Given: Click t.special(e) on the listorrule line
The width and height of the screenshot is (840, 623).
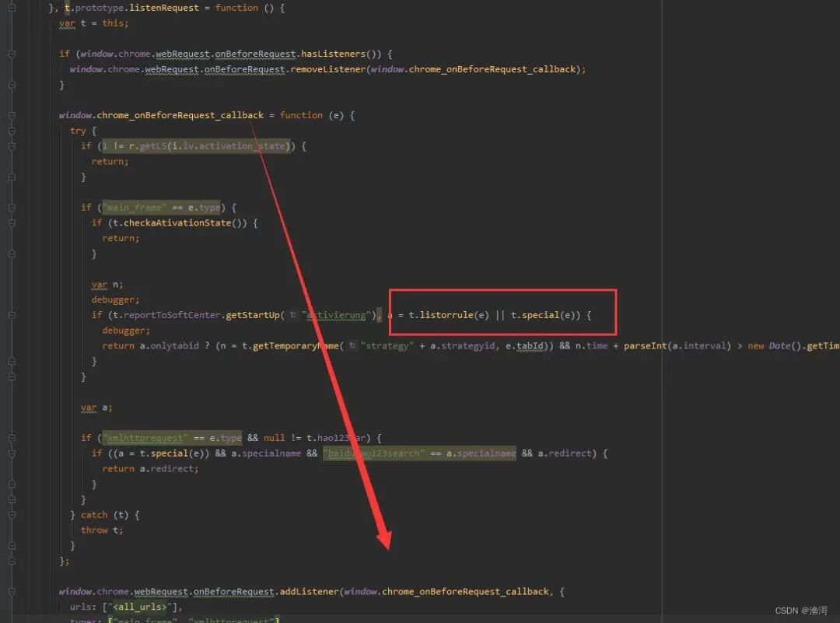Looking at the screenshot, I should 543,315.
